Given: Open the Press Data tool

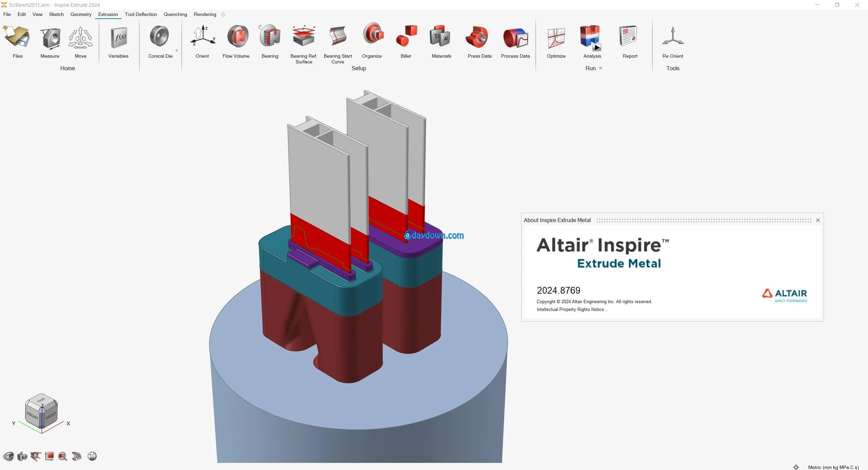Looking at the screenshot, I should tap(477, 37).
